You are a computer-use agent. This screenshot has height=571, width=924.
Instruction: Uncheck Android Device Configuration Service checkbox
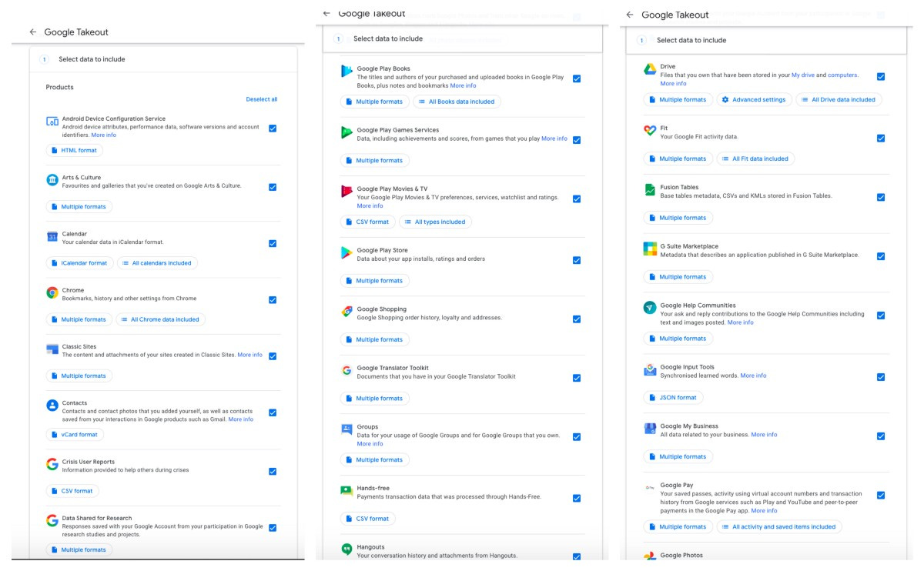[273, 129]
